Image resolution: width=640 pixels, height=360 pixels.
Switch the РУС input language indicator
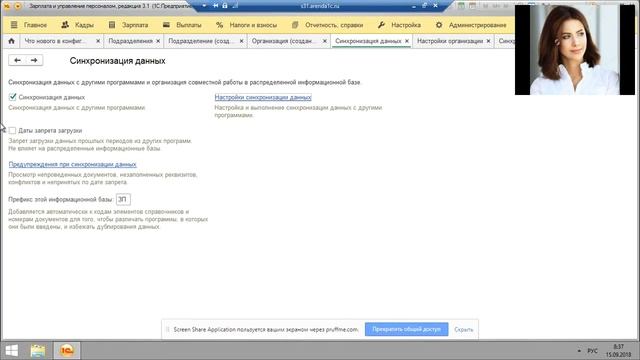point(593,351)
